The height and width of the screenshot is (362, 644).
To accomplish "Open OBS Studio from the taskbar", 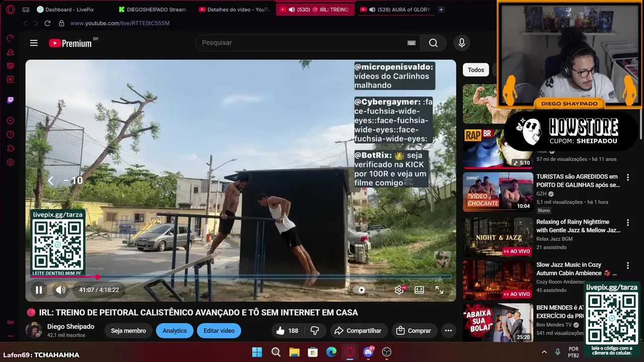I will click(x=386, y=352).
